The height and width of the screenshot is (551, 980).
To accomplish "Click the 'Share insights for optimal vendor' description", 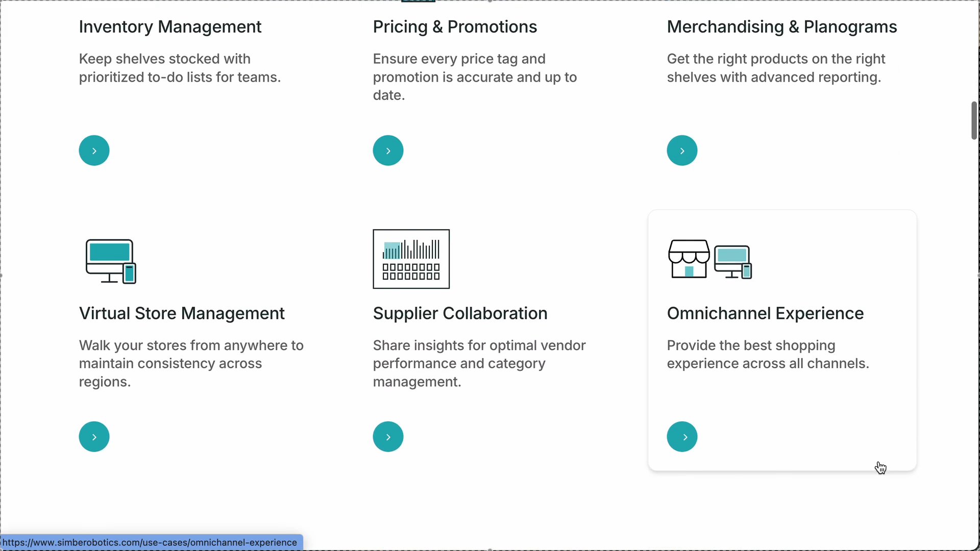I will click(x=479, y=363).
